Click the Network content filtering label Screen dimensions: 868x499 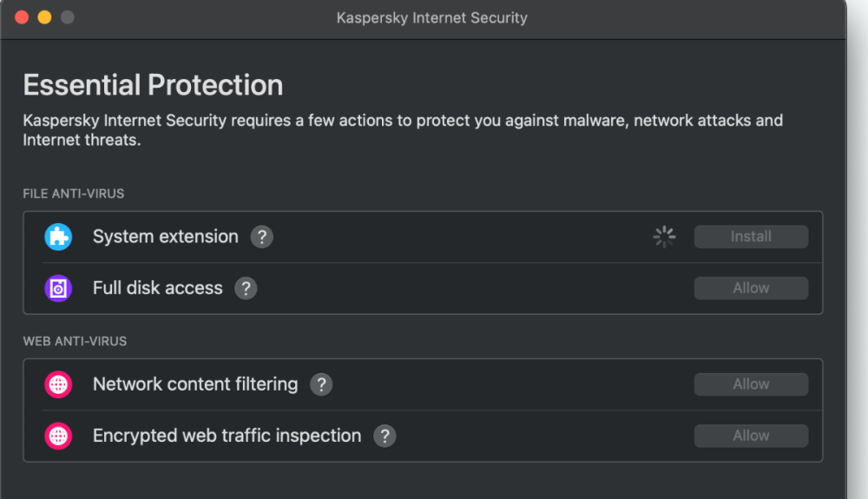pos(195,384)
